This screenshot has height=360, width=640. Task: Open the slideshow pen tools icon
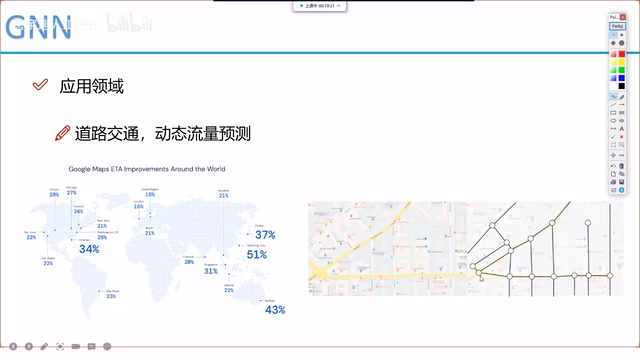44,347
